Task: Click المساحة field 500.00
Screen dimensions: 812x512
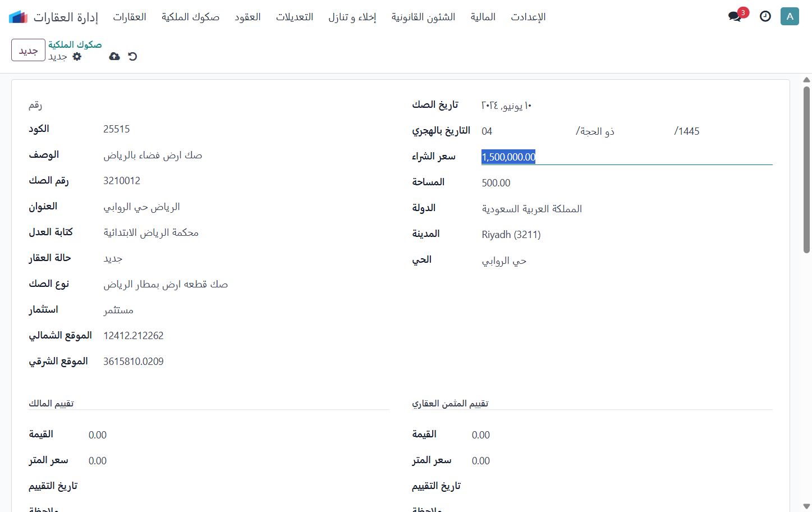Action: click(x=627, y=183)
